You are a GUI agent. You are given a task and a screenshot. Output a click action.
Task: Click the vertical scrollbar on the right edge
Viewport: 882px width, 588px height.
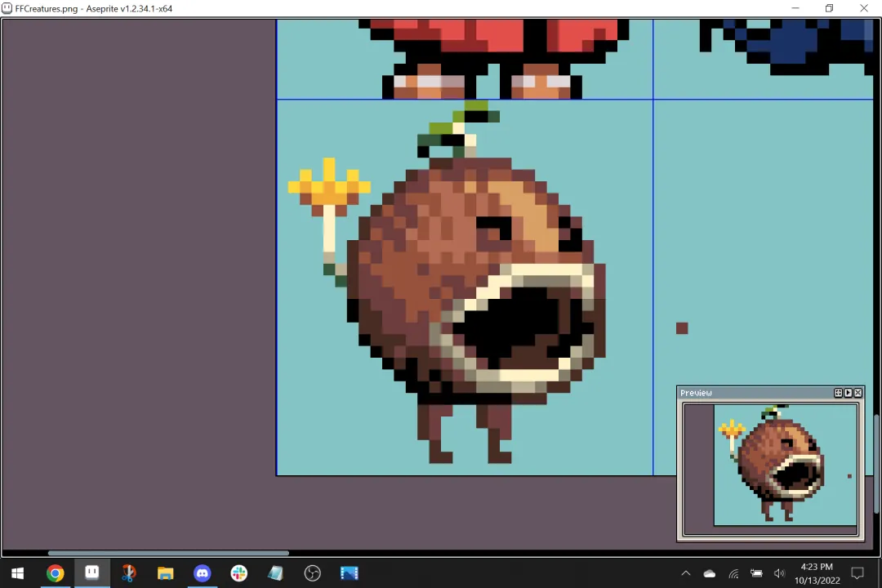tap(876, 464)
